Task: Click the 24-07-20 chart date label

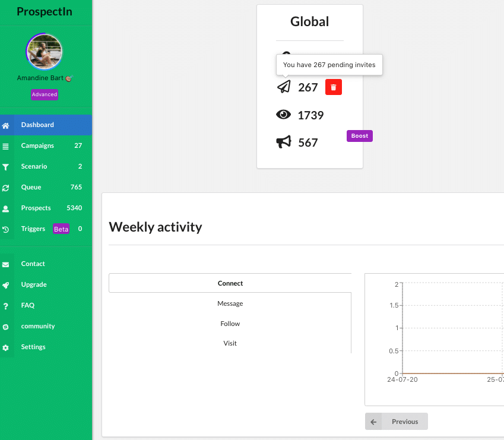Action: 402,379
